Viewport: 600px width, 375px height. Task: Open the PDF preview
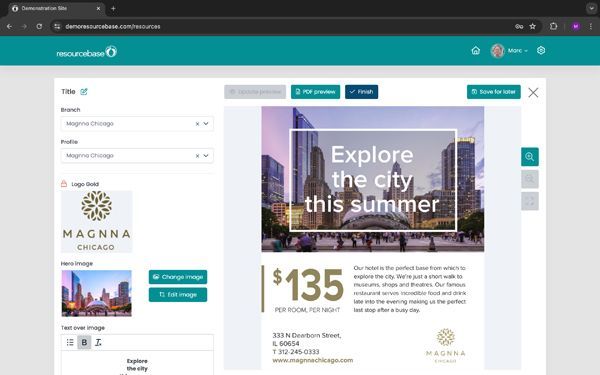click(315, 92)
